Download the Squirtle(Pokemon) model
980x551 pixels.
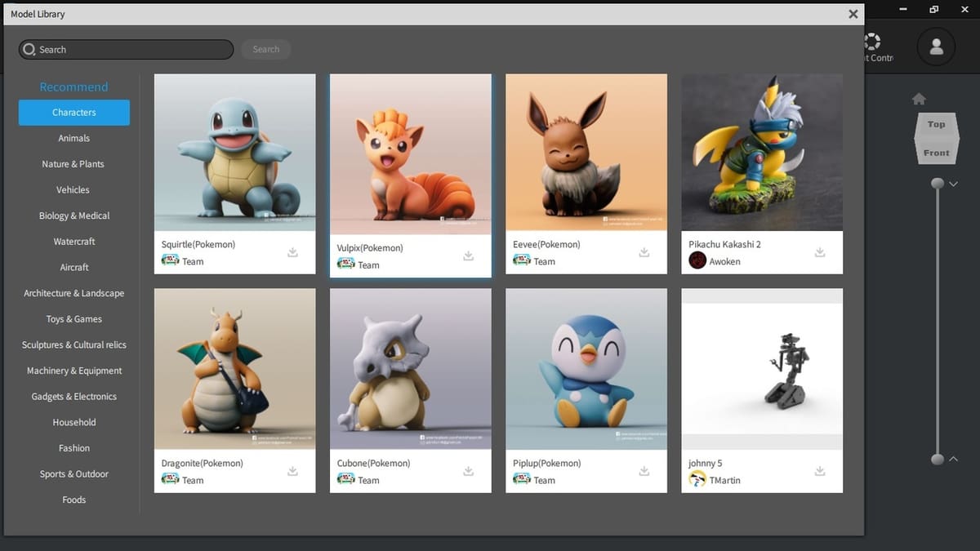point(292,252)
